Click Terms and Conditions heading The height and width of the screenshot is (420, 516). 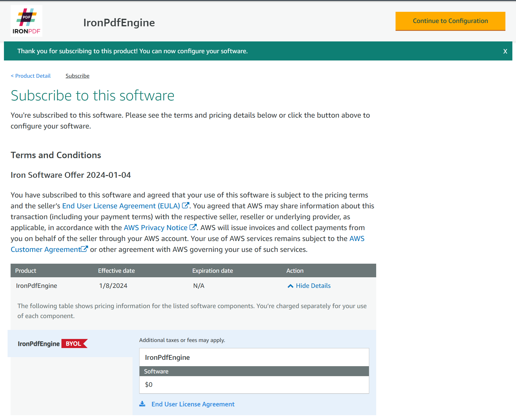(56, 155)
